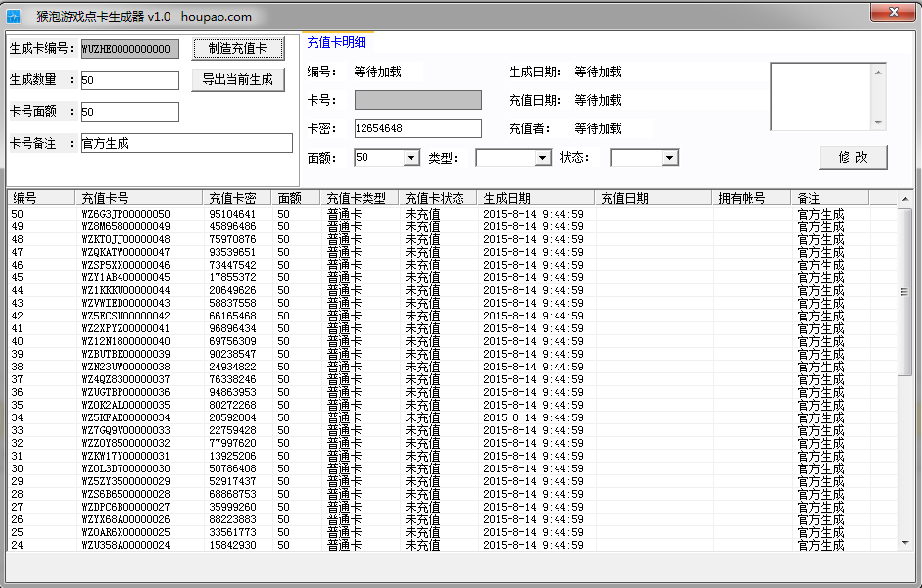The height and width of the screenshot is (588, 922).
Task: Click the 卡密 field with 12654648
Action: (x=418, y=128)
